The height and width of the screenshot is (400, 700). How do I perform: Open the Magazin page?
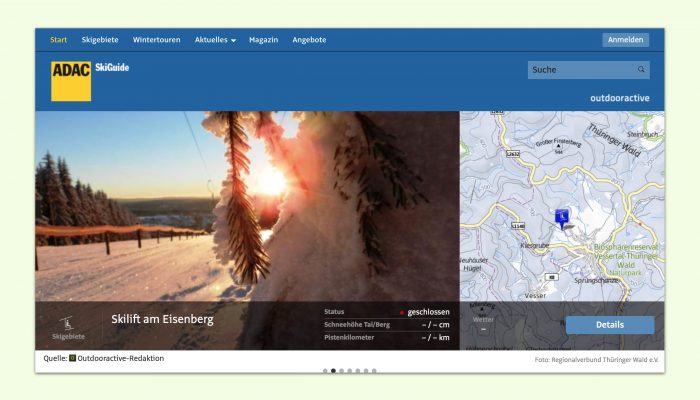coord(263,40)
